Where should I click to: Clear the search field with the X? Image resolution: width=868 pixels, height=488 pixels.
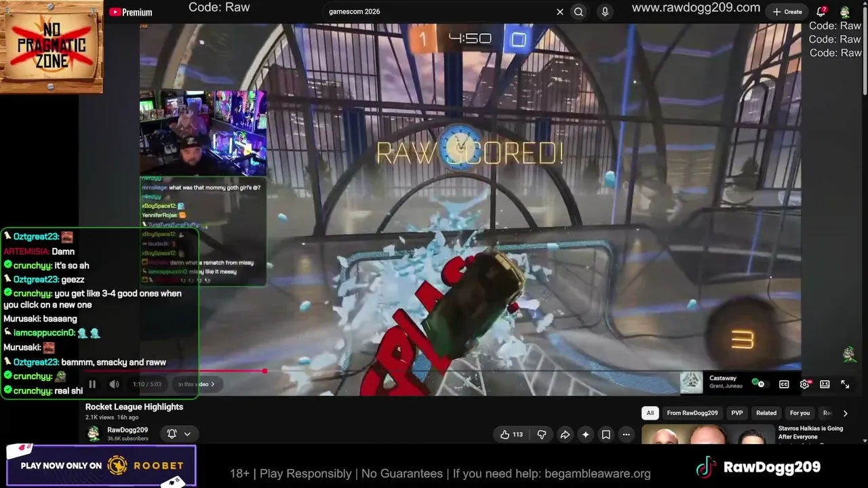click(560, 12)
